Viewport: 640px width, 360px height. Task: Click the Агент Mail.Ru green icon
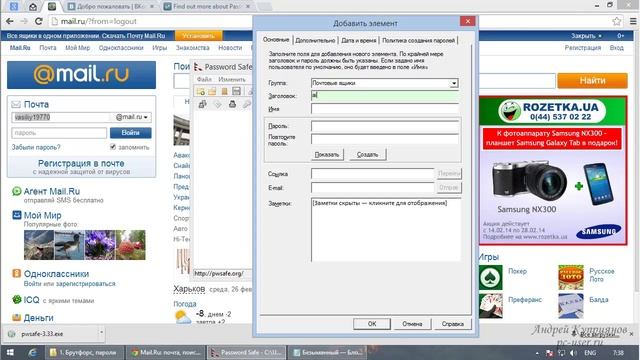pyautogui.click(x=16, y=191)
